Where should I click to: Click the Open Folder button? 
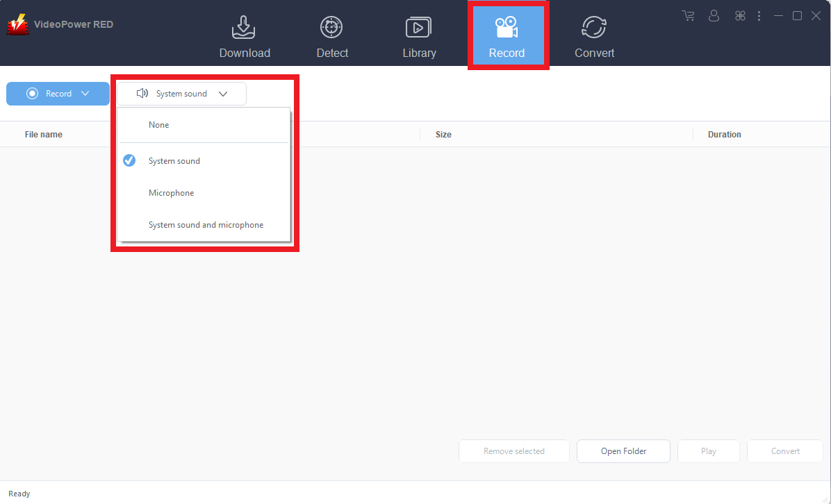pos(623,451)
